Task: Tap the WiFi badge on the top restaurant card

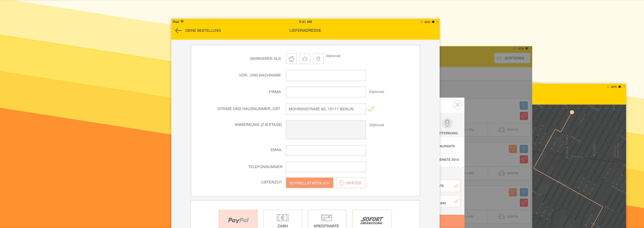Action: [524, 106]
